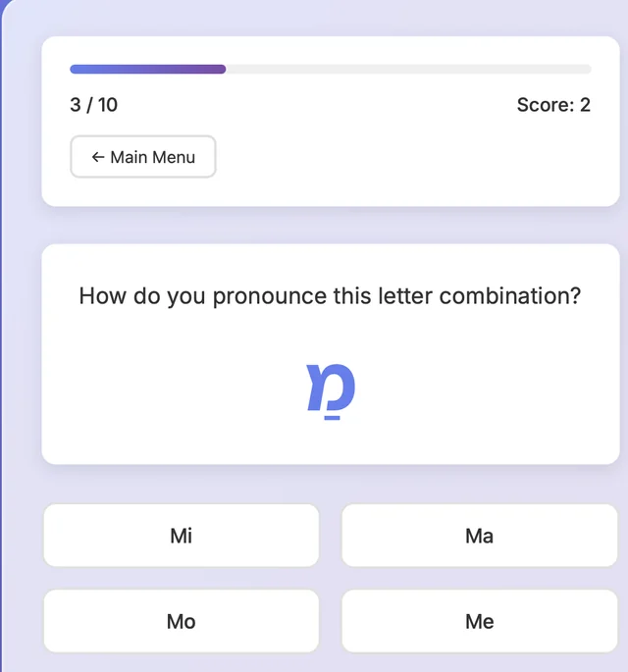The image size is (628, 672).
Task: Click the "3 / 10" question counter
Action: click(94, 105)
